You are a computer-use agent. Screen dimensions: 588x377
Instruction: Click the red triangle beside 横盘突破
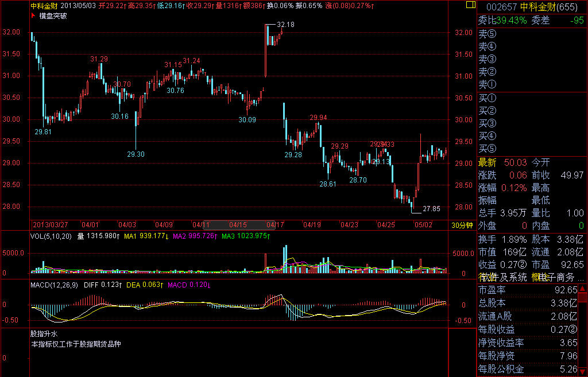click(32, 15)
